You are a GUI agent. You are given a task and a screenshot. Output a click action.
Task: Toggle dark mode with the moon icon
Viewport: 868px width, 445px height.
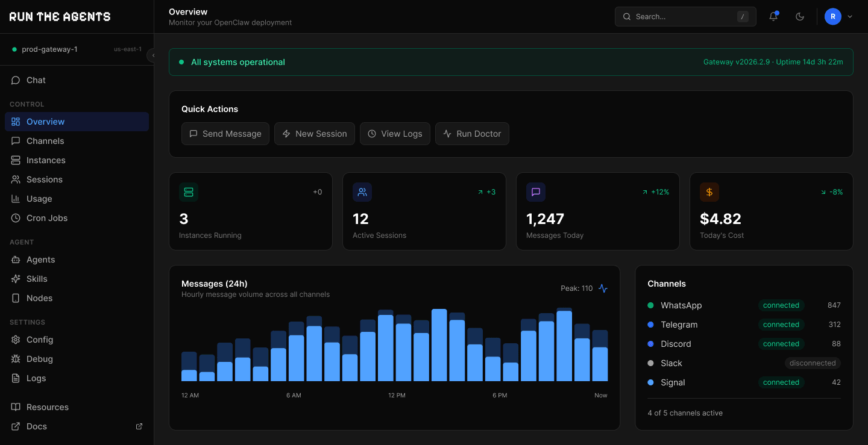(x=800, y=16)
